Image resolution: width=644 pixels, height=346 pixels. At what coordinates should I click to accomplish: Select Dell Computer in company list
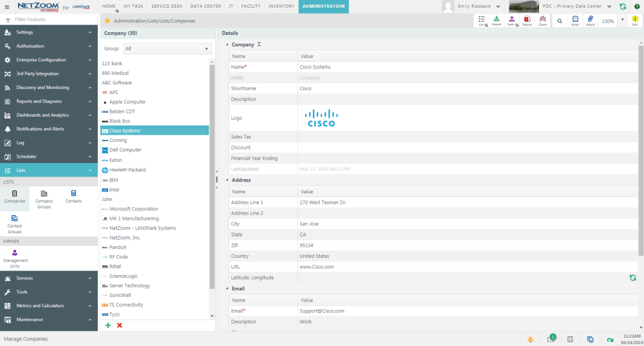click(x=125, y=150)
